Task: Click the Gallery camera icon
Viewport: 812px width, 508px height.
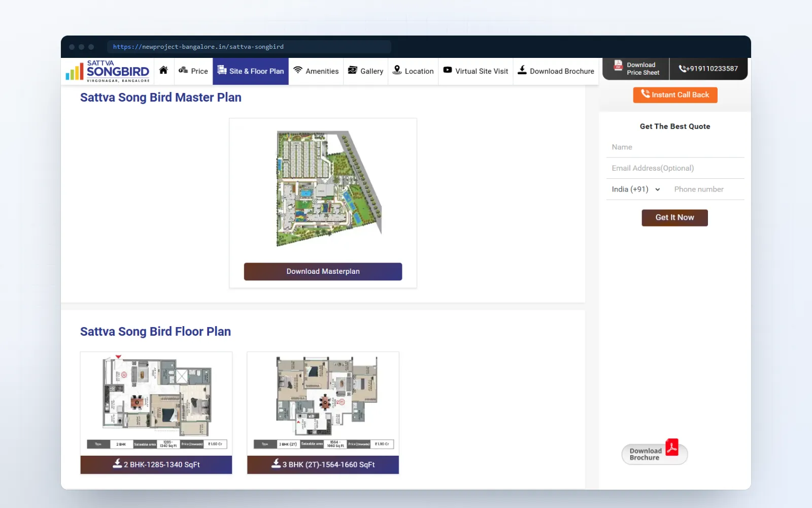Action: (x=353, y=70)
